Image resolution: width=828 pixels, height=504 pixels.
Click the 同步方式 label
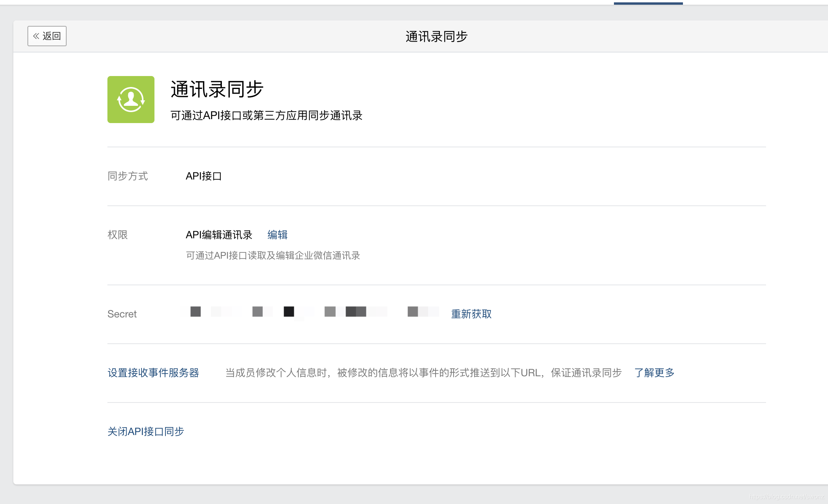pyautogui.click(x=127, y=176)
